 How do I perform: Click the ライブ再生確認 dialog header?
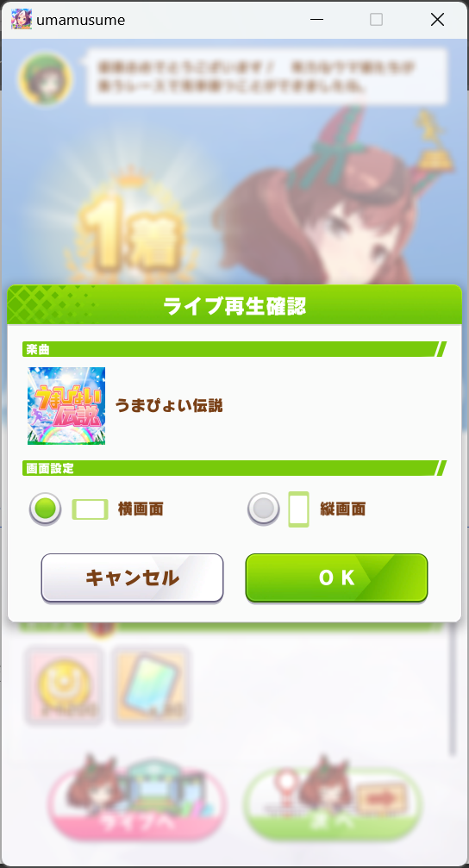point(234,305)
